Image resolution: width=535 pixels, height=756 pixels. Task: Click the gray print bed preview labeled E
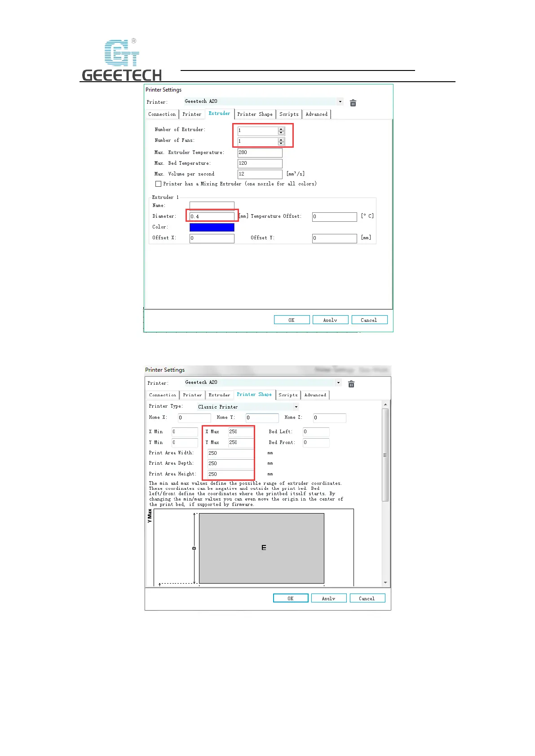[261, 548]
